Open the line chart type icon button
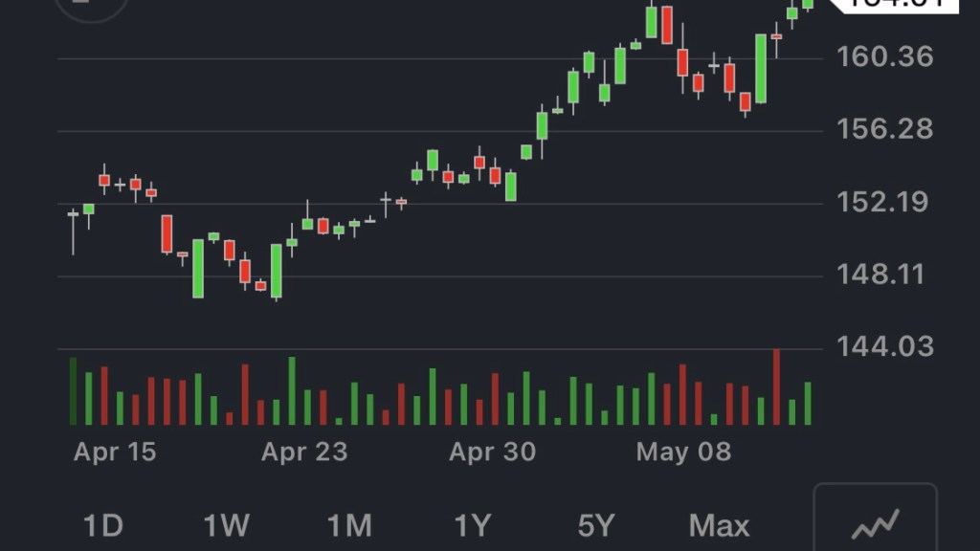 click(x=875, y=523)
